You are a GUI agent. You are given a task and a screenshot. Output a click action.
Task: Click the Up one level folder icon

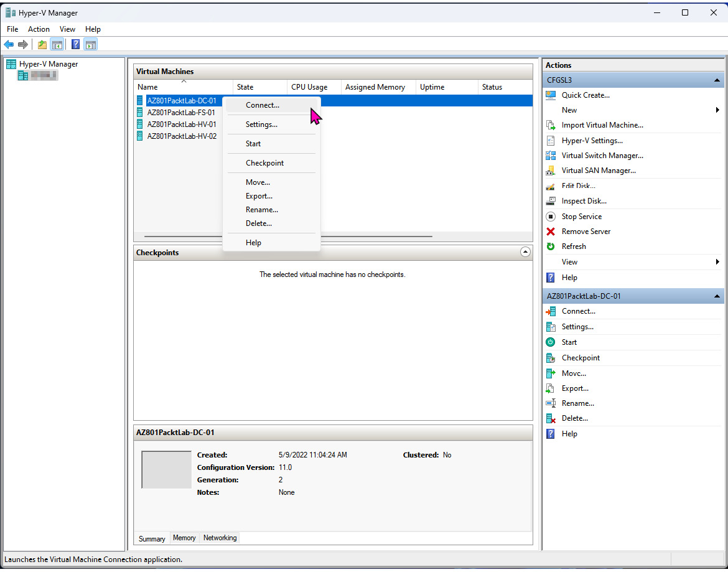pyautogui.click(x=42, y=45)
